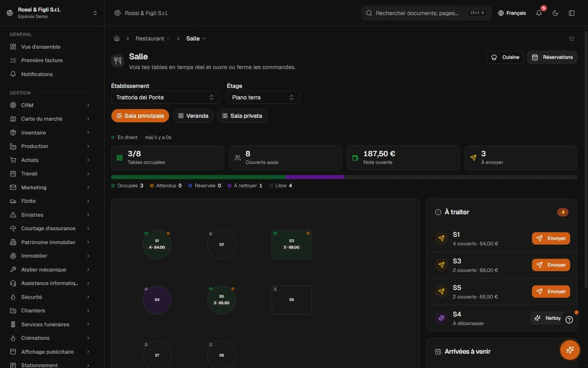Open the AI assistant orange sparkle button
The height and width of the screenshot is (368, 588).
[570, 350]
